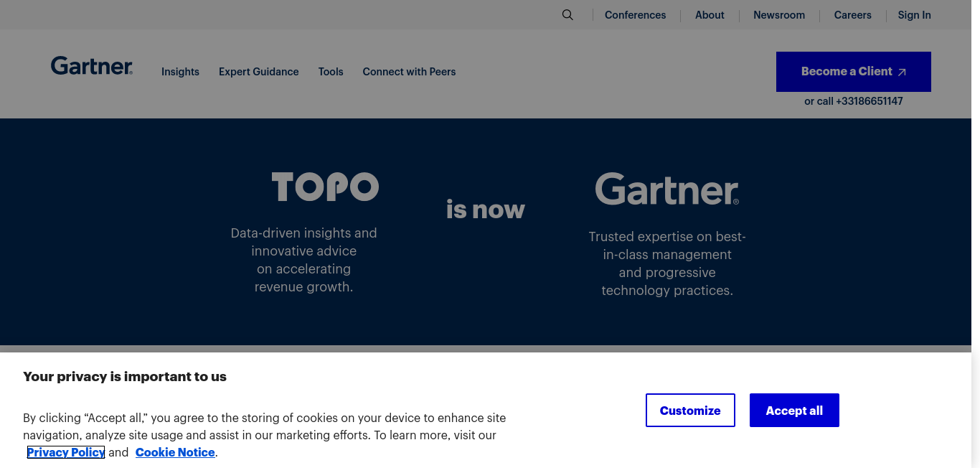Go to Careers page
The image size is (980, 468).
(852, 15)
